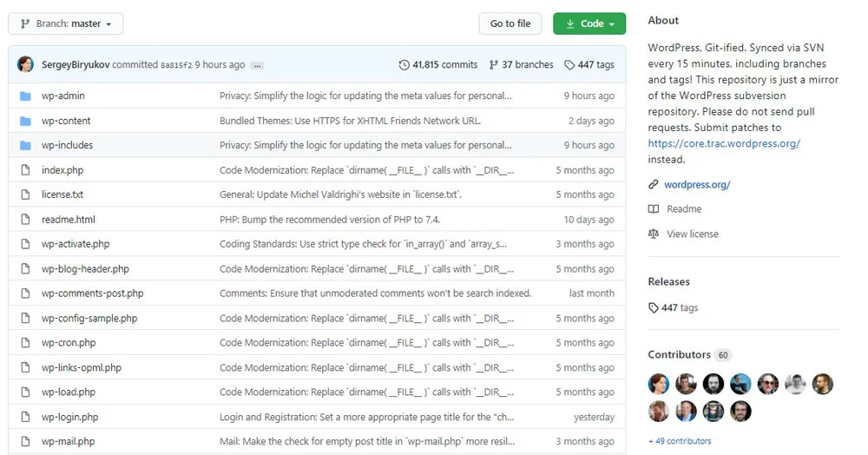The image size is (868, 455).
Task: Show the + 49 contributors list
Action: [x=680, y=441]
